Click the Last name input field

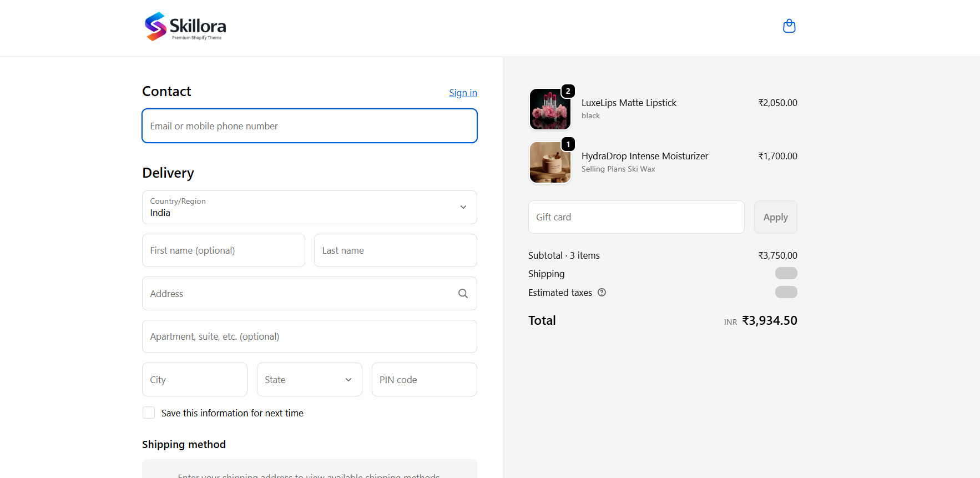pos(395,250)
